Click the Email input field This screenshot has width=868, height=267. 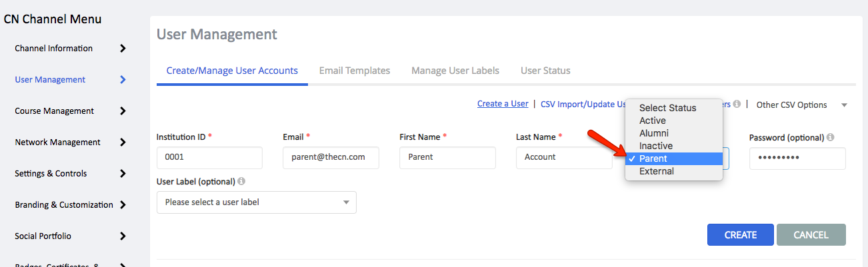tap(331, 158)
